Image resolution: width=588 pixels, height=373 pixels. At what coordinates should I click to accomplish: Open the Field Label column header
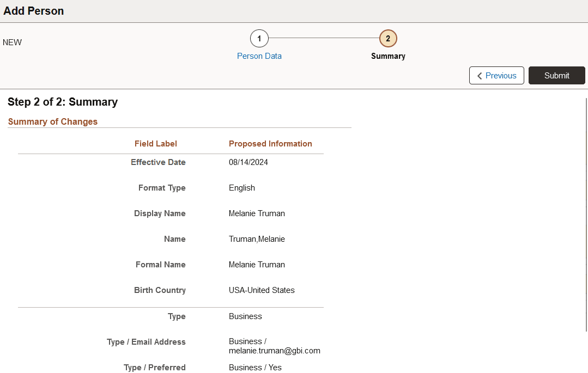(155, 143)
